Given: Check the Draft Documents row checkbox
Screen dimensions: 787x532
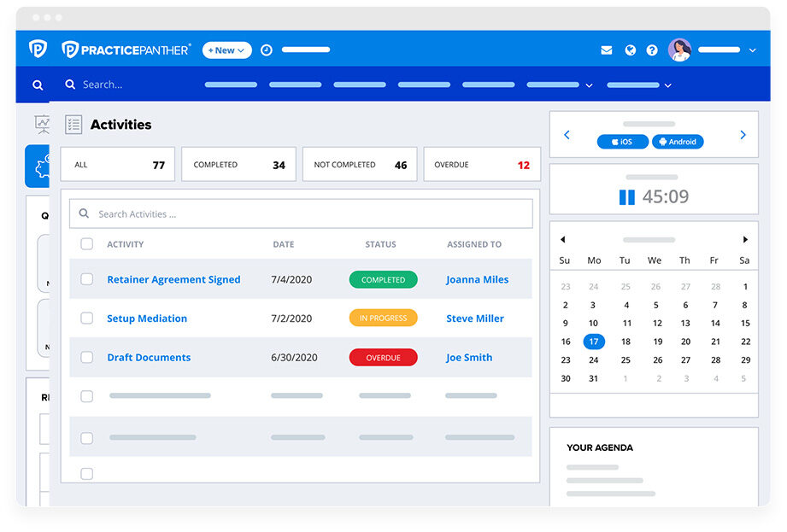Looking at the screenshot, I should (87, 357).
